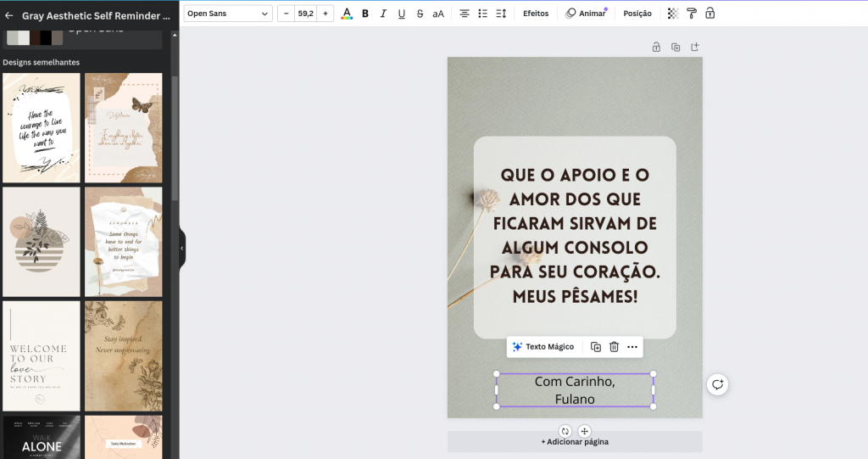Image resolution: width=868 pixels, height=459 pixels.
Task: Open the transparency checkerboard icon
Action: pos(673,14)
